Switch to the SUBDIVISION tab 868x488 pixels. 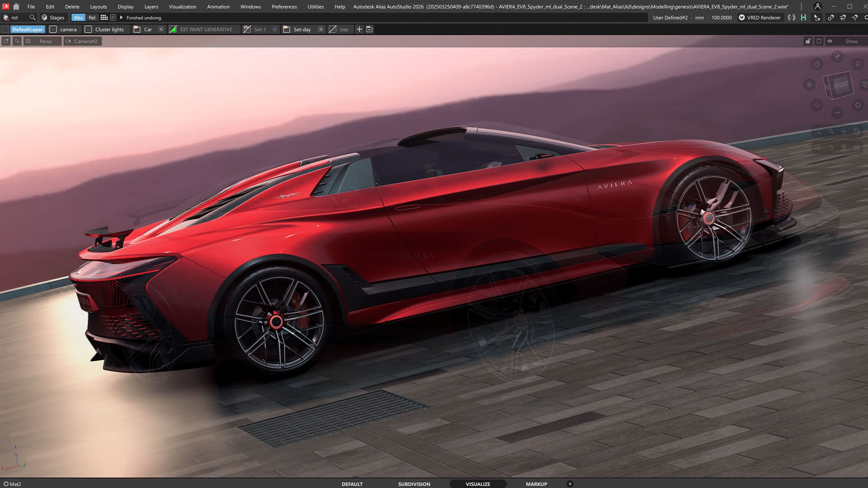coord(413,484)
